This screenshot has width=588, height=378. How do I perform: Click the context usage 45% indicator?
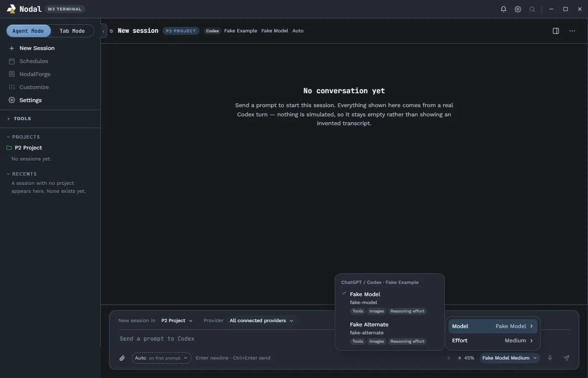click(x=466, y=358)
